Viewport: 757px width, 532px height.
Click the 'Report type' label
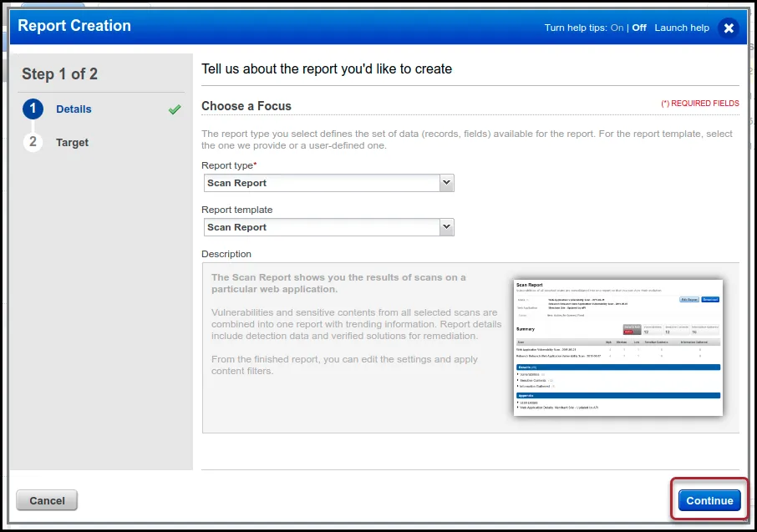(x=229, y=165)
